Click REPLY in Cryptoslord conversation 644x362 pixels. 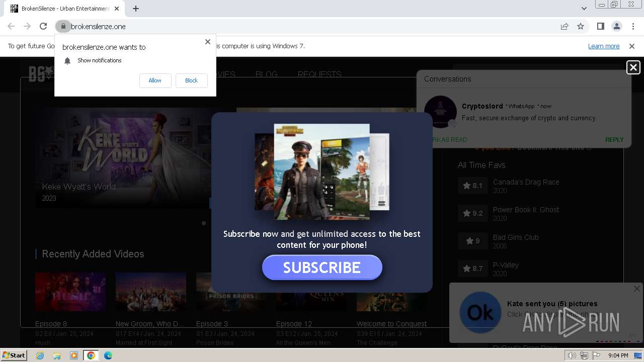[x=614, y=140]
